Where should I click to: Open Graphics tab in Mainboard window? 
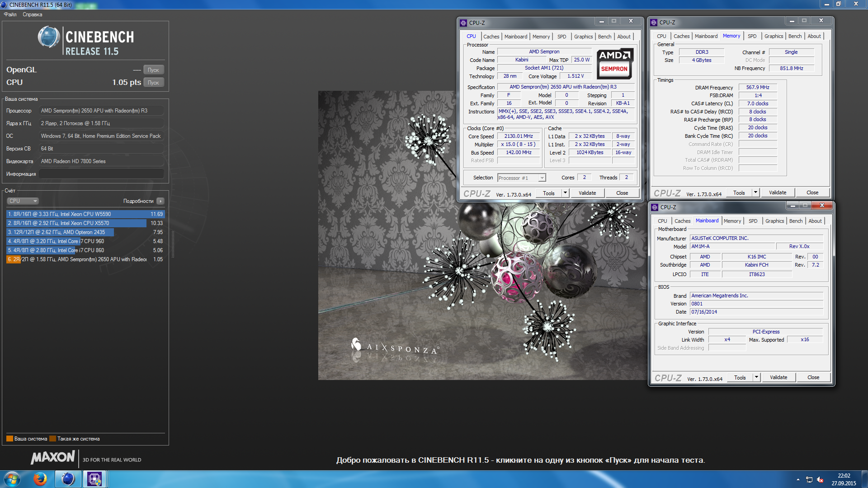[x=775, y=221]
